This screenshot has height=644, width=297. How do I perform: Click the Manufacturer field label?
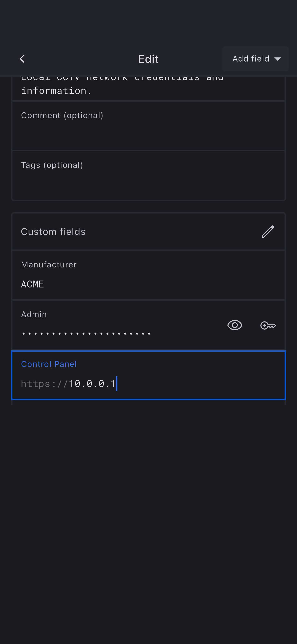click(49, 264)
